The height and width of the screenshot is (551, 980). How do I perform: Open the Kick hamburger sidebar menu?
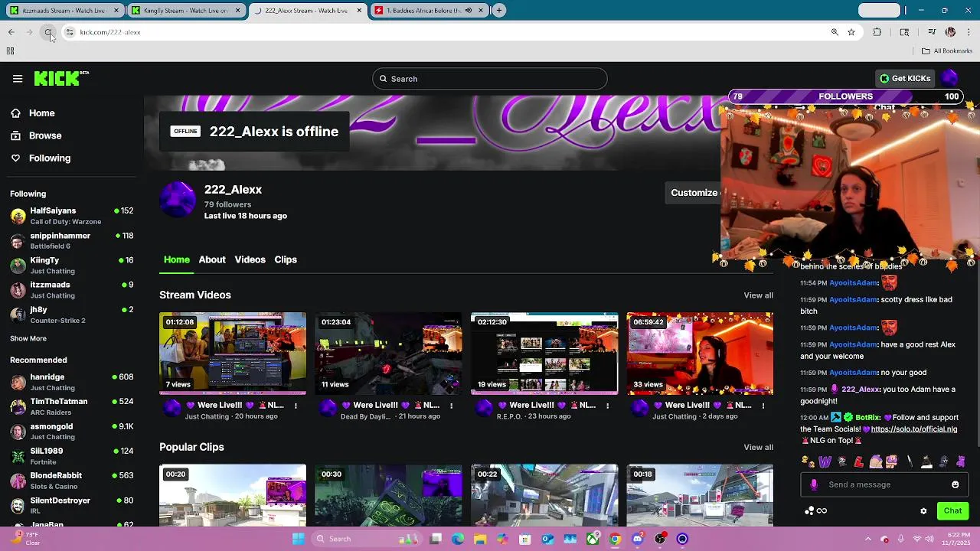[x=18, y=78]
